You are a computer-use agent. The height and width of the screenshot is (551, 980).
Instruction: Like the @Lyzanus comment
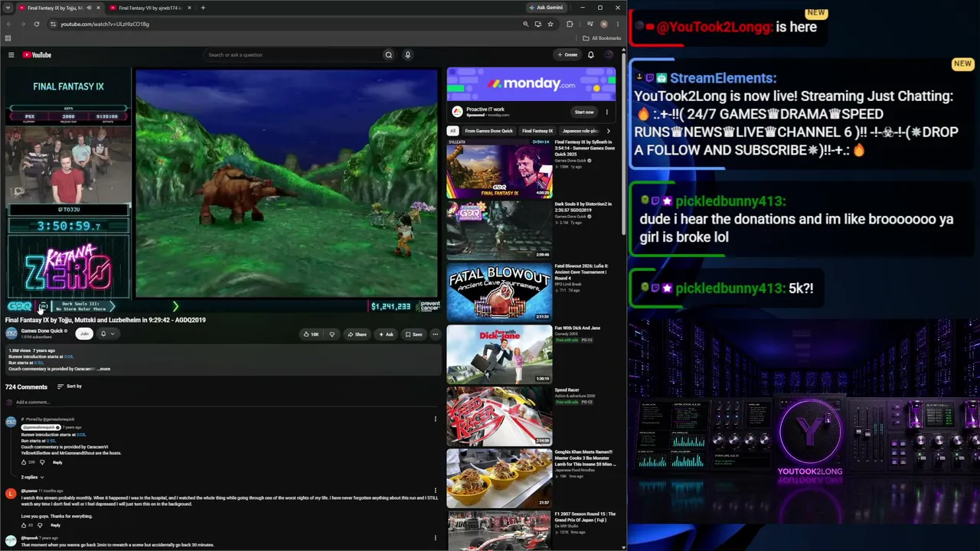pyautogui.click(x=23, y=525)
